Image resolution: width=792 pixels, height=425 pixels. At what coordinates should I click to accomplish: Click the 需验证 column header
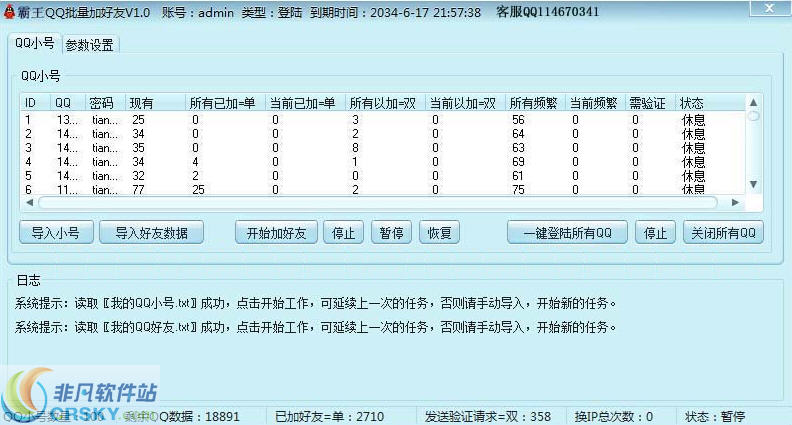tap(650, 103)
